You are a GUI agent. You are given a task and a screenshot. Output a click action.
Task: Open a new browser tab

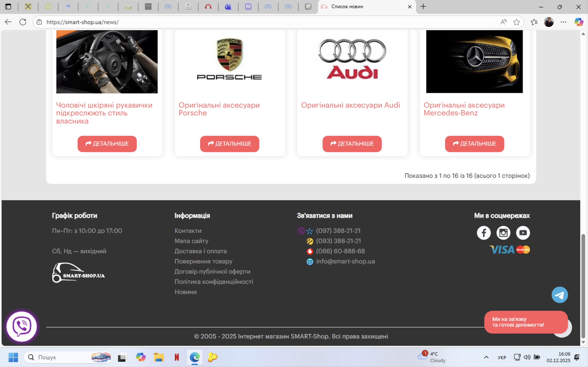tap(423, 7)
